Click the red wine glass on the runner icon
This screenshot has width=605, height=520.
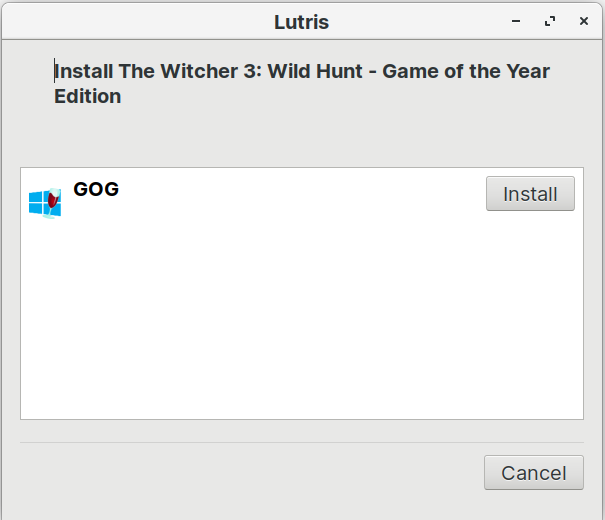point(54,200)
